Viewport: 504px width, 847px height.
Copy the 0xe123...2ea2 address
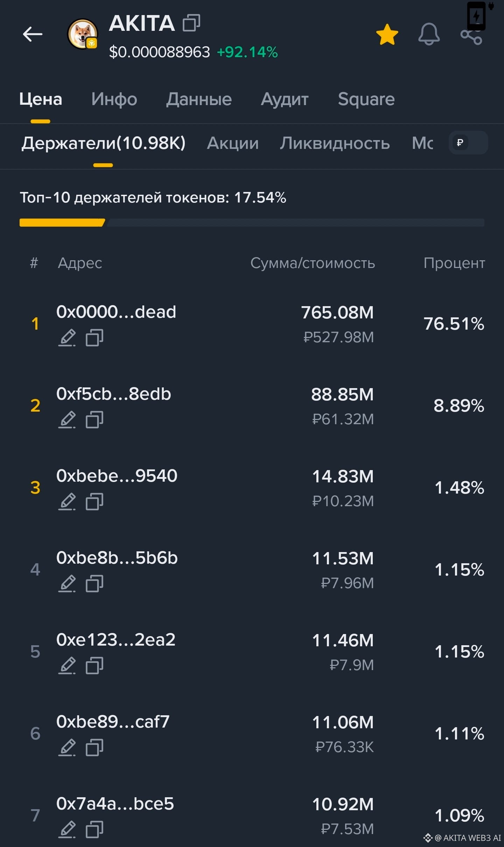coord(94,666)
